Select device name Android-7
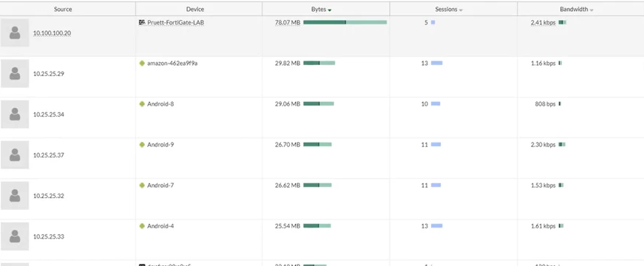Viewport: 644px width, 266px height. tap(160, 185)
